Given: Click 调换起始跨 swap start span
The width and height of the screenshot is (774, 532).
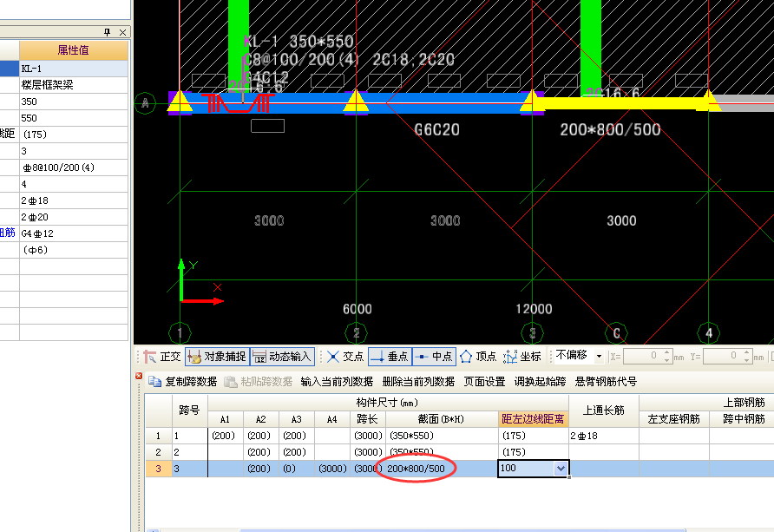Looking at the screenshot, I should point(540,382).
